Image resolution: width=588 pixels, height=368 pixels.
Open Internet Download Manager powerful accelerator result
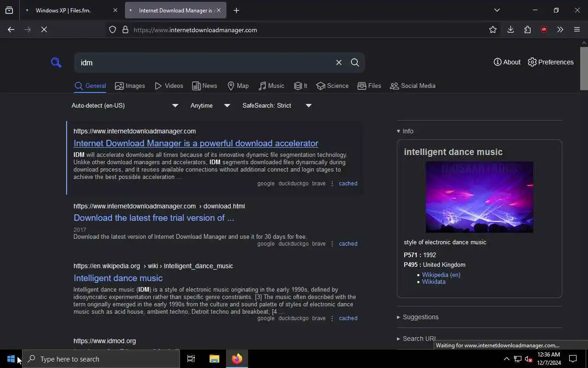coord(196,143)
